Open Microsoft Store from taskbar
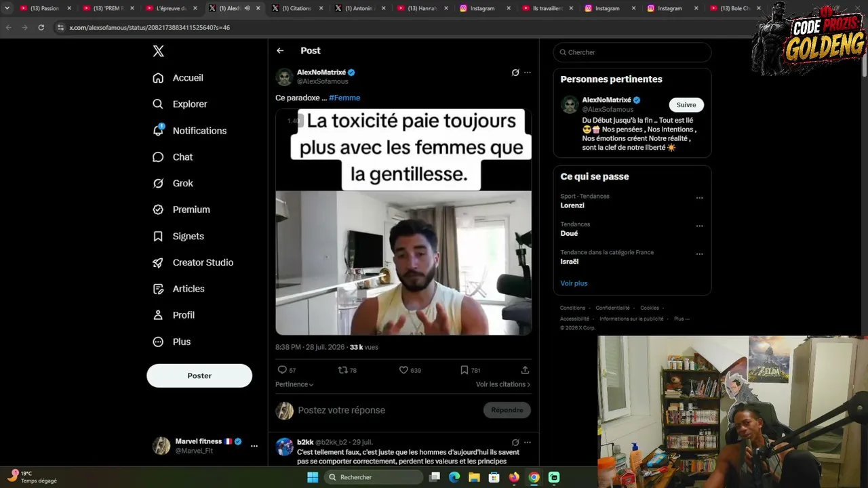The image size is (868, 488). tap(494, 477)
